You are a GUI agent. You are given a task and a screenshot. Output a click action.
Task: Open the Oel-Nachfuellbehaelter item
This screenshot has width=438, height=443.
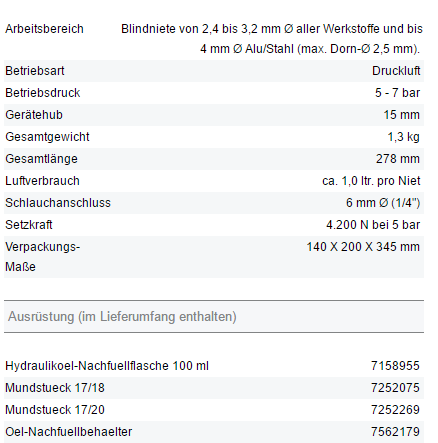point(69,432)
